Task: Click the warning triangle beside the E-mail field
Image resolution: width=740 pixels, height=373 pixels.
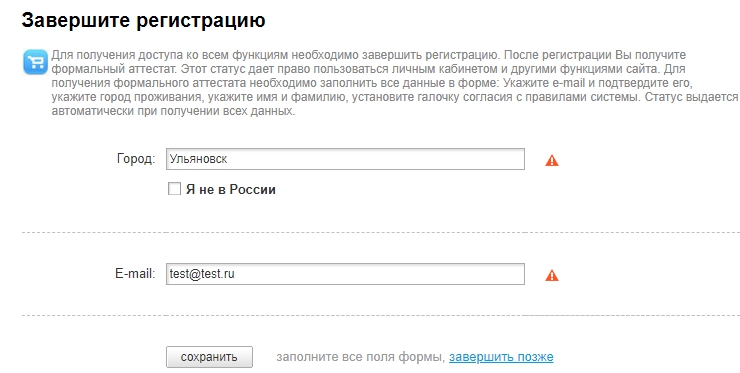Action: pyautogui.click(x=552, y=275)
